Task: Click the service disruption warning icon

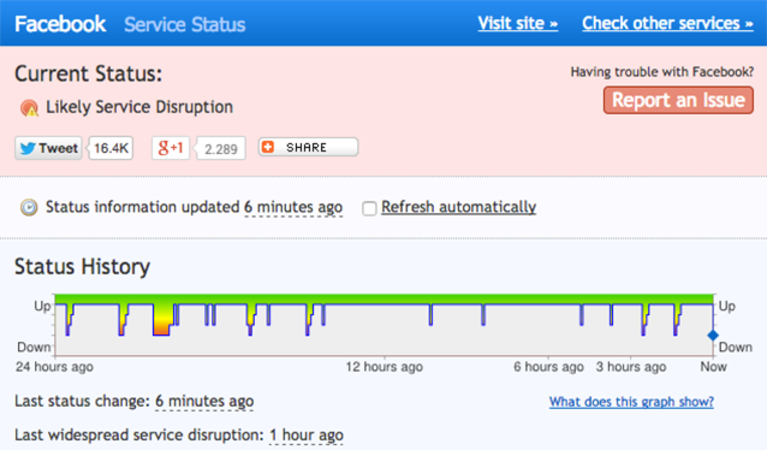Action: coord(29,108)
